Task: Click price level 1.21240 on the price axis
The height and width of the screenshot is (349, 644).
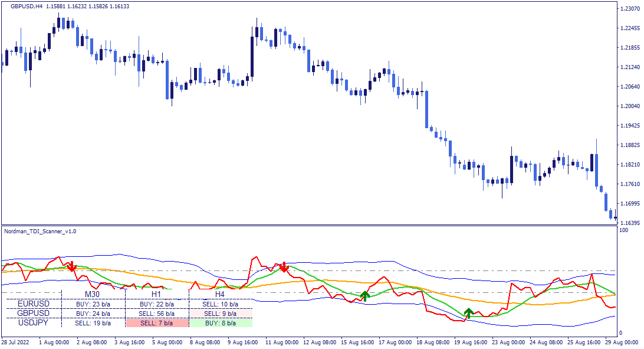Action: 630,67
